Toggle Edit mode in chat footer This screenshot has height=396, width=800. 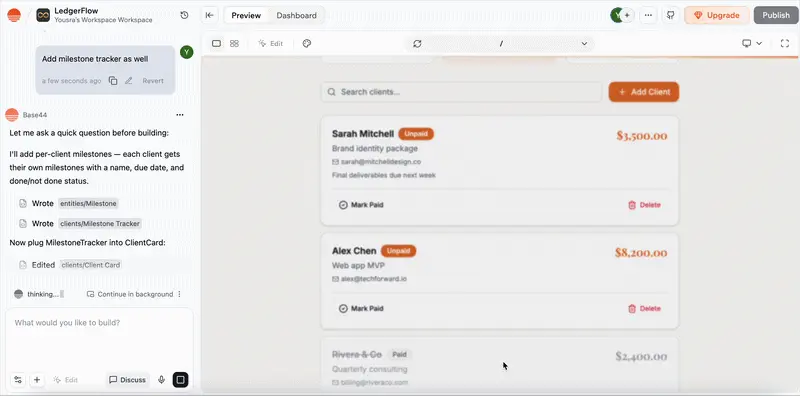[x=66, y=380]
